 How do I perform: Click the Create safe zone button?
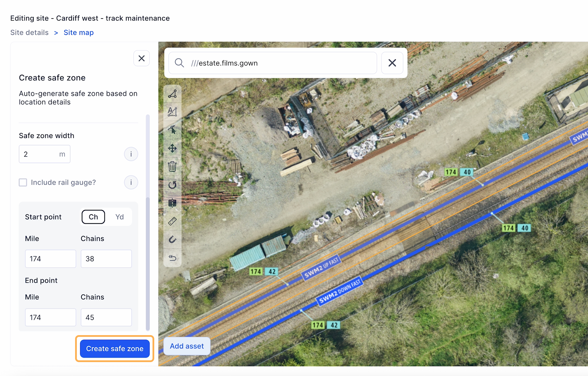coord(115,348)
